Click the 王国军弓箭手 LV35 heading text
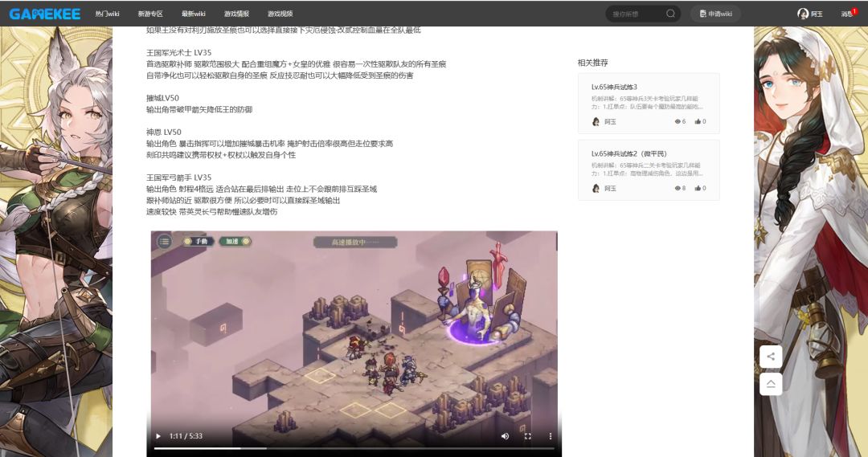 (x=178, y=177)
